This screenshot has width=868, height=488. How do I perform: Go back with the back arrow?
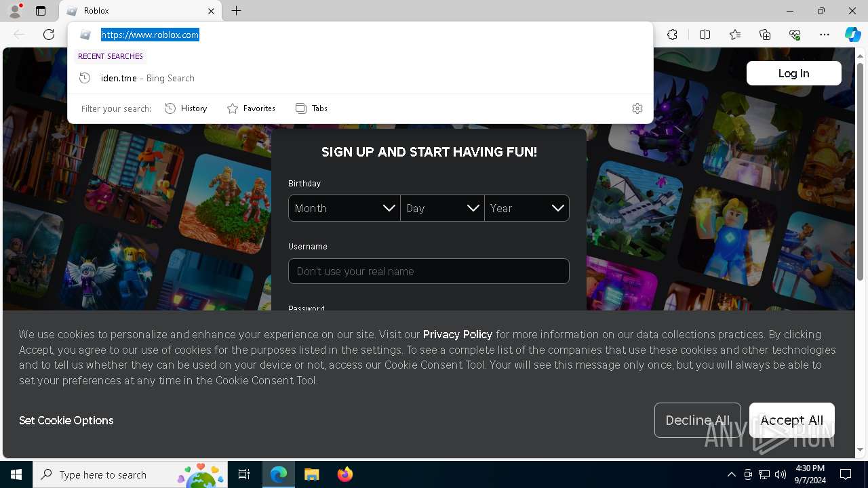[x=19, y=35]
